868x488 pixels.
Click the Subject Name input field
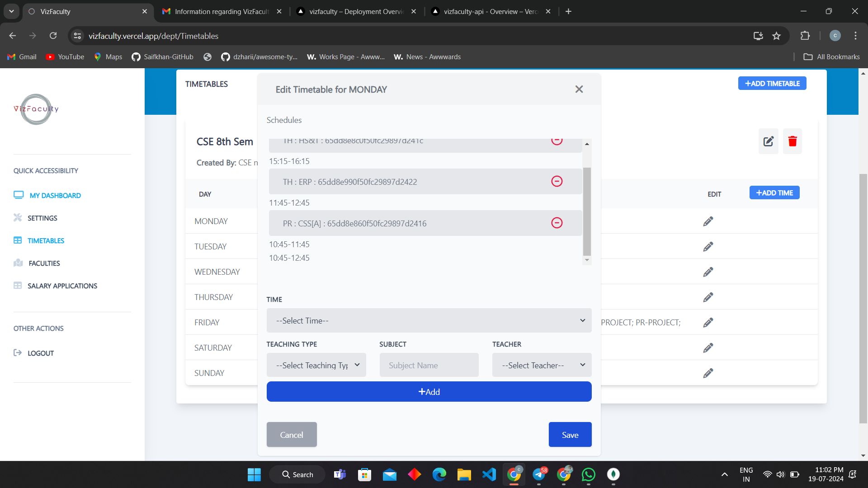[x=429, y=365]
